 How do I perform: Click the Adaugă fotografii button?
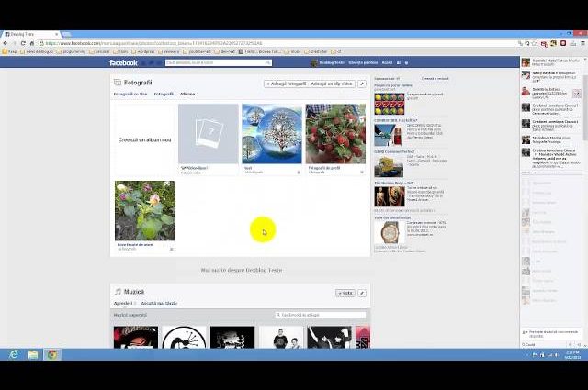(x=286, y=84)
